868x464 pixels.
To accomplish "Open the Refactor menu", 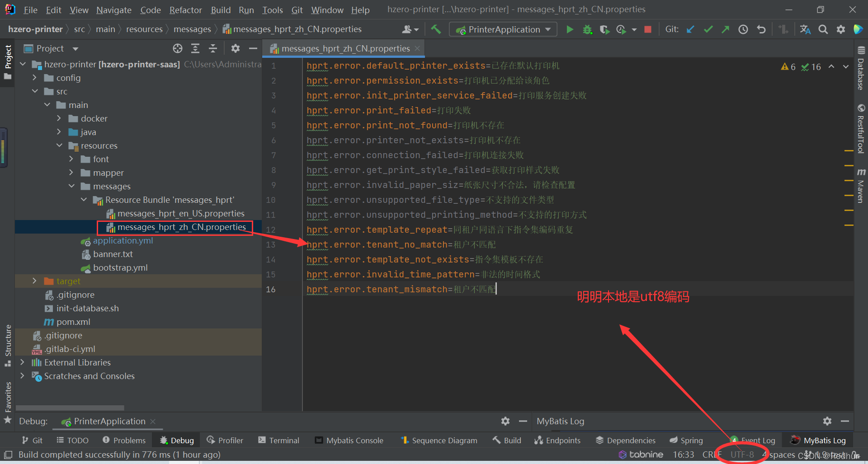I will (x=185, y=10).
